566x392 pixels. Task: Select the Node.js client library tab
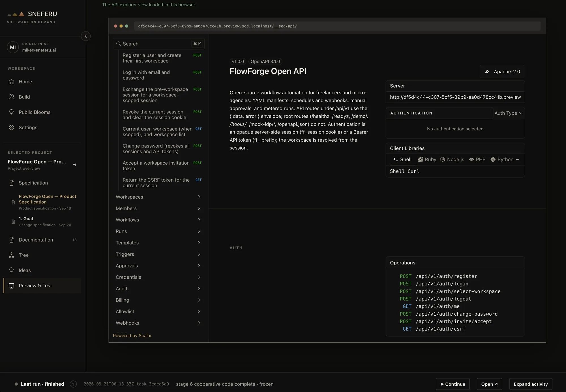click(x=452, y=160)
